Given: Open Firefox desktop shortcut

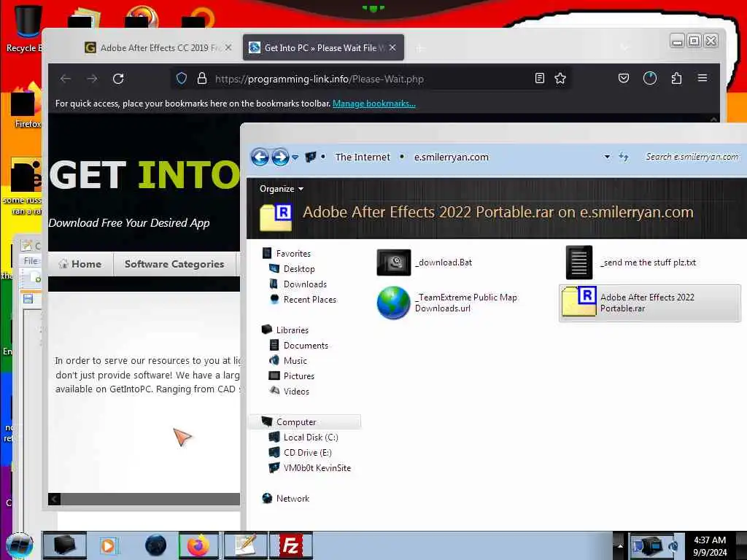Looking at the screenshot, I should pyautogui.click(x=25, y=106).
